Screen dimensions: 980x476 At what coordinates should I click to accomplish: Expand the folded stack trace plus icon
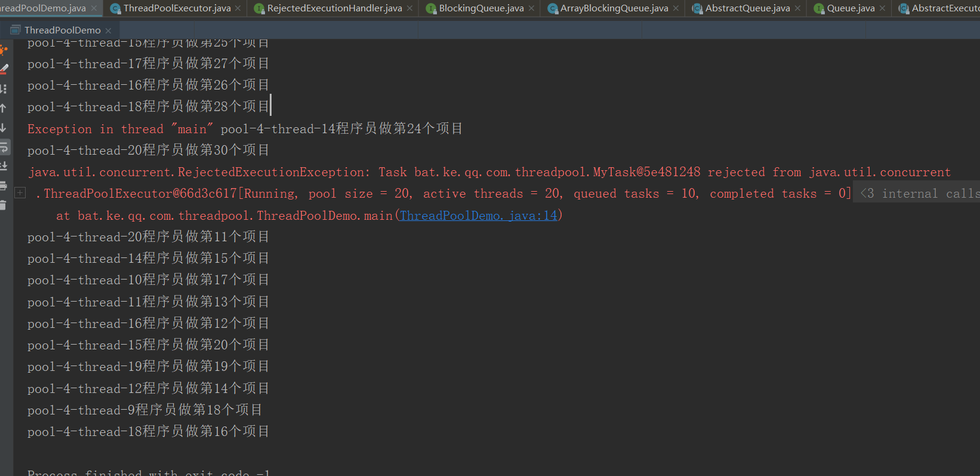click(x=20, y=192)
